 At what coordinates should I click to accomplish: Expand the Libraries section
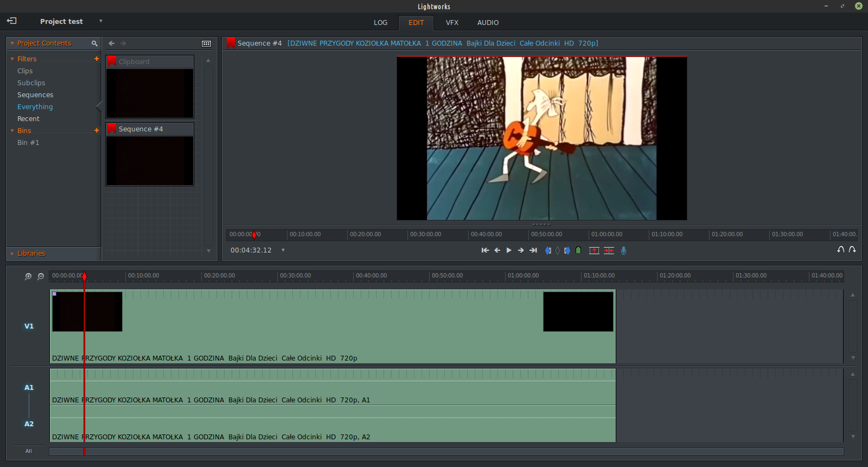pyautogui.click(x=12, y=254)
